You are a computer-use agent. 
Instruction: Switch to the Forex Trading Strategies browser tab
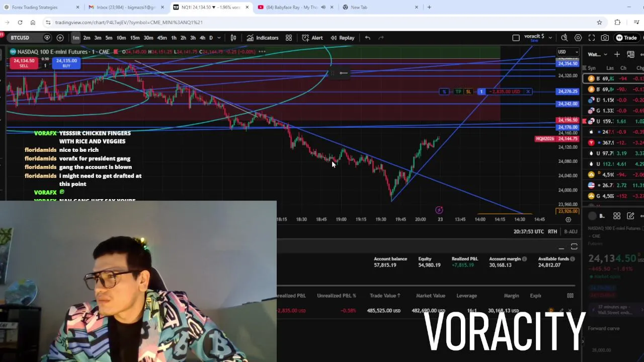coord(42,7)
